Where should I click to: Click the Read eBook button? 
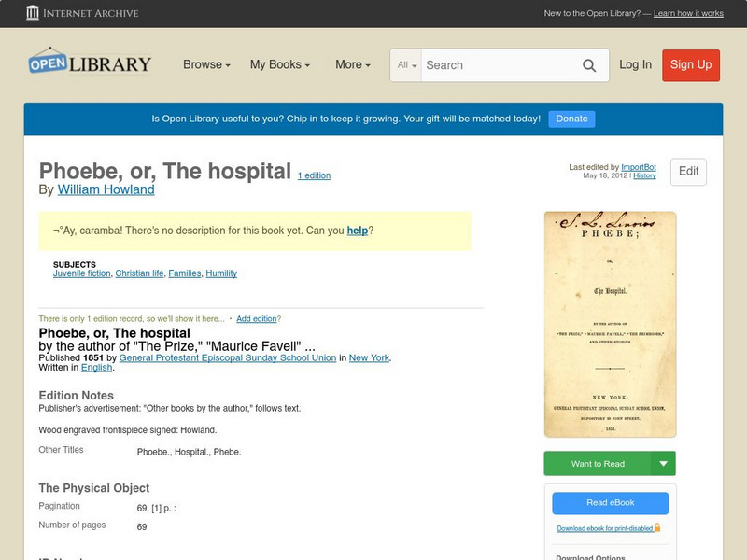(x=609, y=503)
